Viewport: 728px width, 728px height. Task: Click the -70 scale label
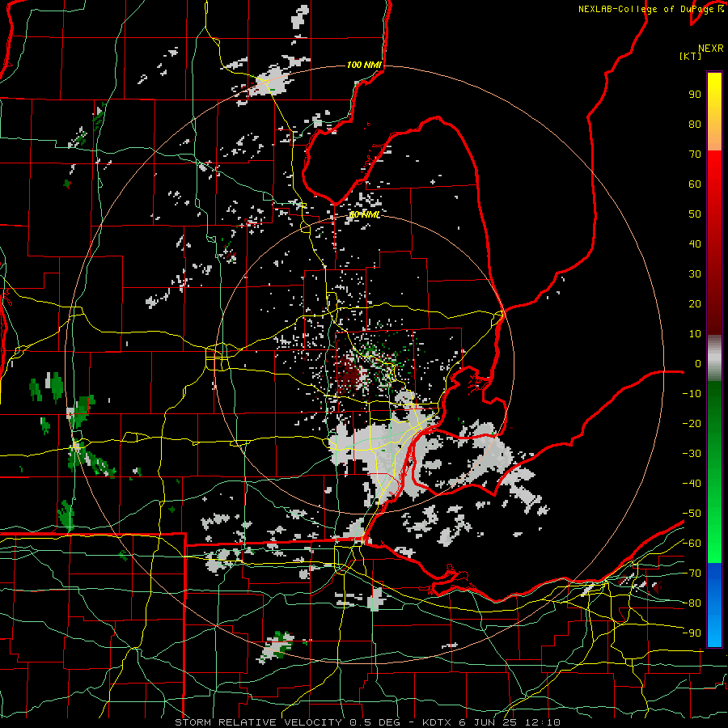coord(692,574)
